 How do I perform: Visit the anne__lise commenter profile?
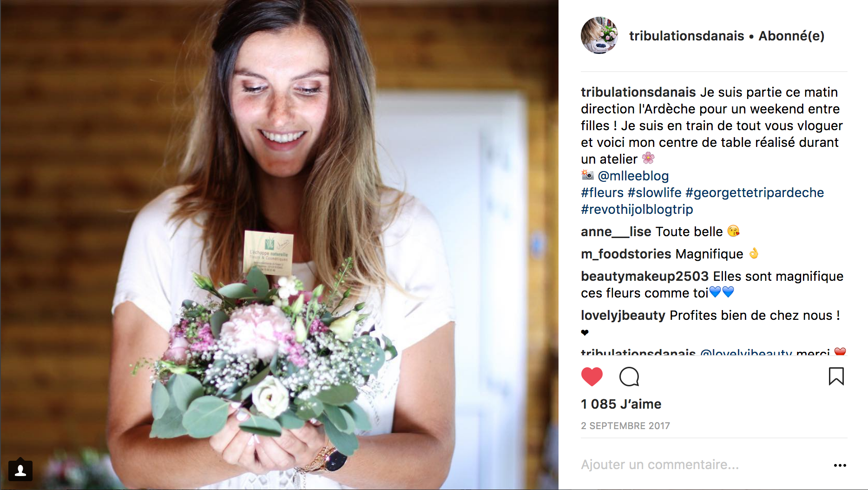pos(616,232)
